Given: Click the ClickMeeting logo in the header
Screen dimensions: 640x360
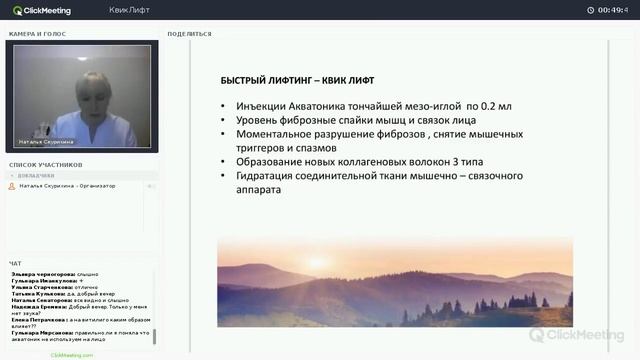Looking at the screenshot, I should click(42, 11).
